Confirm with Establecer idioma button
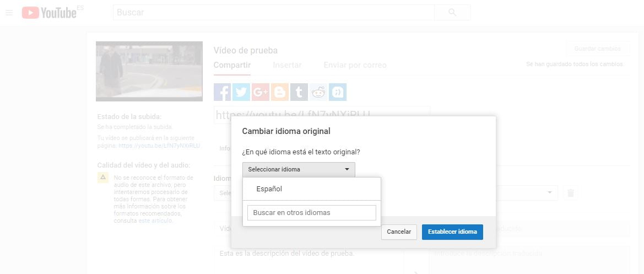This screenshot has width=644, height=274. 452,232
